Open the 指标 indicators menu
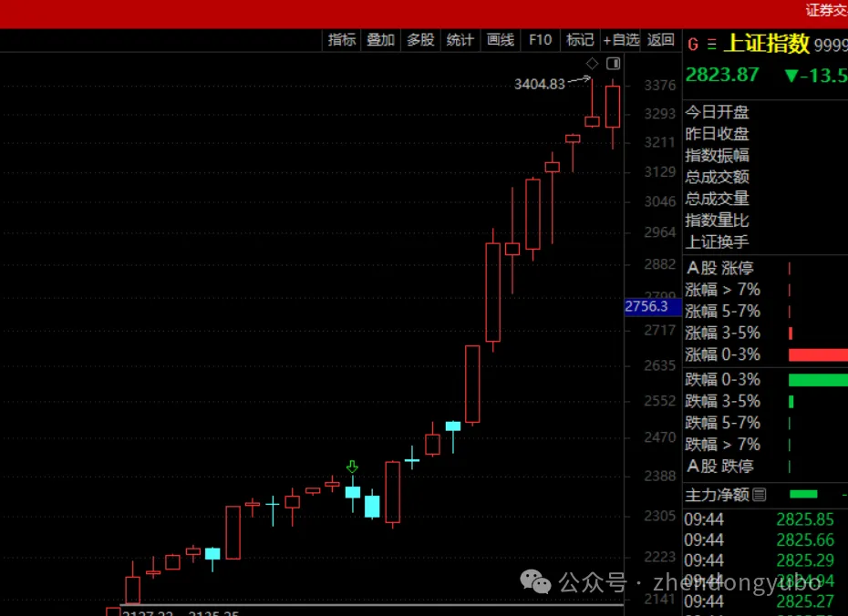The height and width of the screenshot is (616, 848). [342, 40]
